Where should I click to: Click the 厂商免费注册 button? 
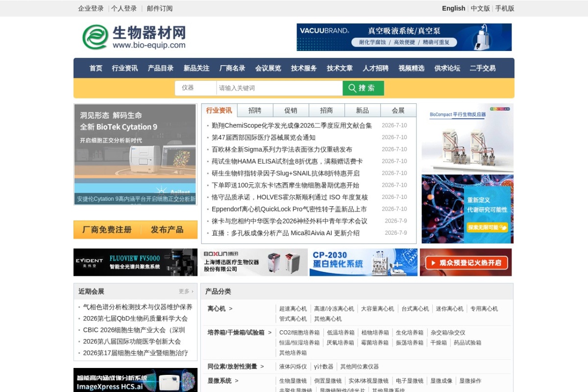tap(107, 230)
